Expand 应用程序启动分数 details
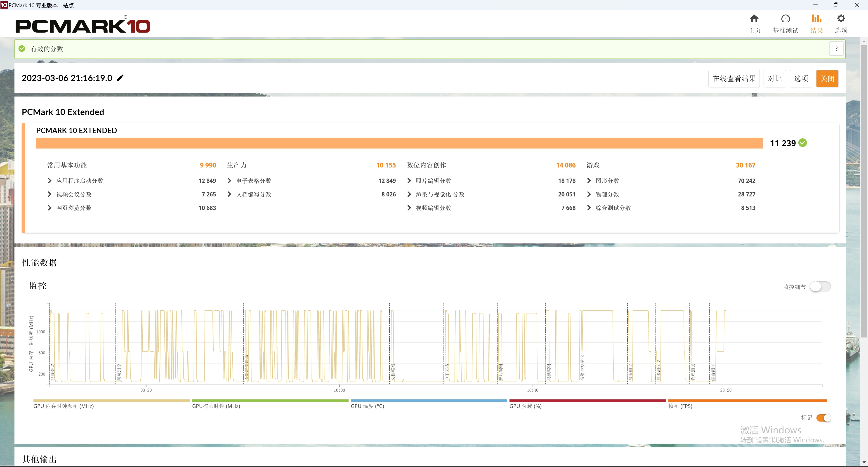 pos(50,181)
